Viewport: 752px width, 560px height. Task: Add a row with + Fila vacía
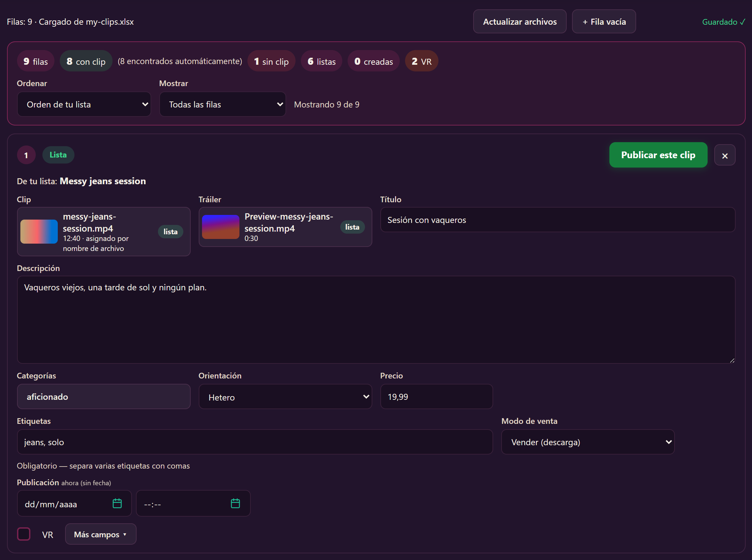604,22
